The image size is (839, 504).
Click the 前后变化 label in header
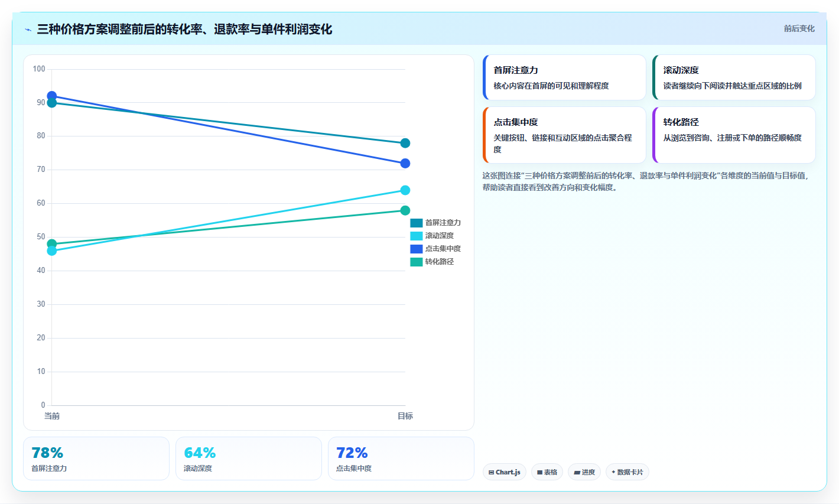click(799, 28)
